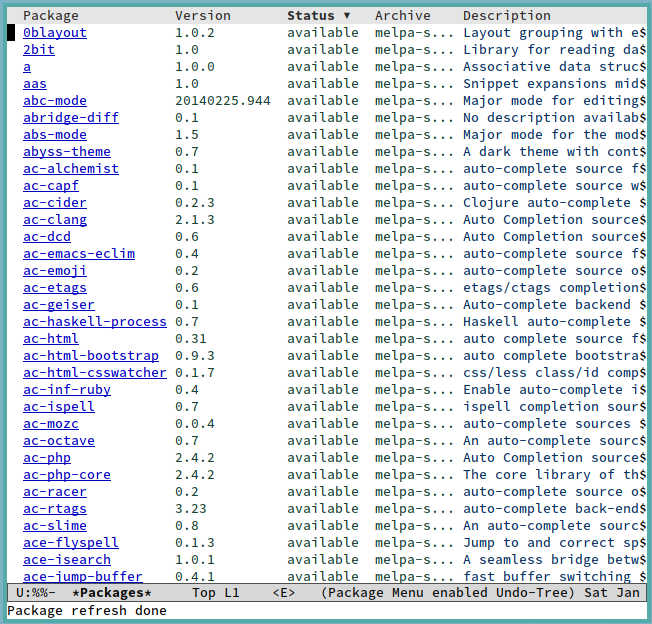Click the ac-rtags version 3.23 cell
This screenshot has width=652, height=624.
pyautogui.click(x=191, y=508)
